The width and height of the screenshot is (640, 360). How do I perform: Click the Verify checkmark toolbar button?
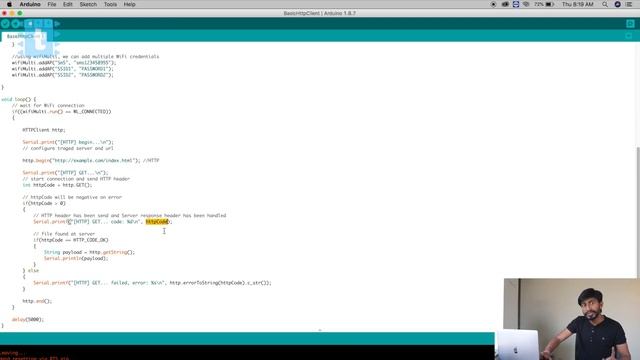point(5,24)
